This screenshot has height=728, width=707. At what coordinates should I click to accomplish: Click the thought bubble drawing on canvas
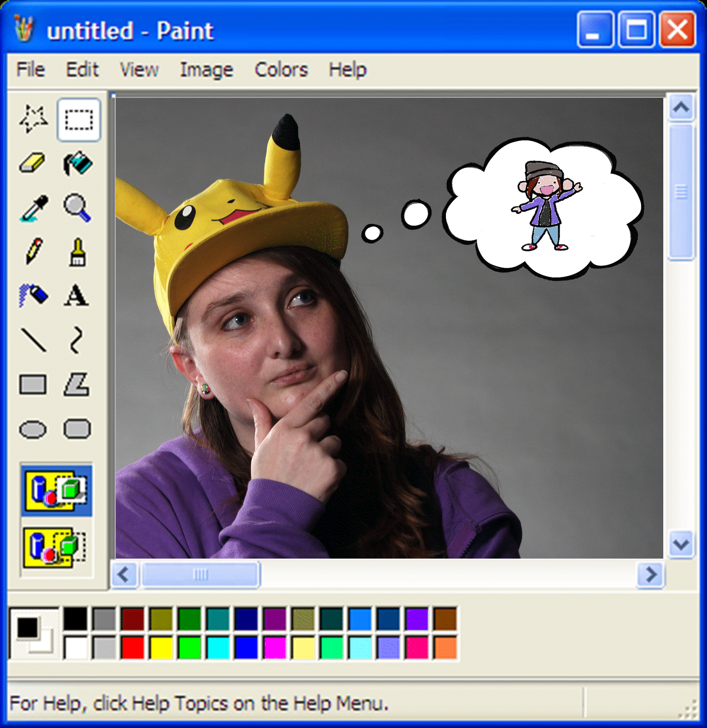(x=543, y=209)
